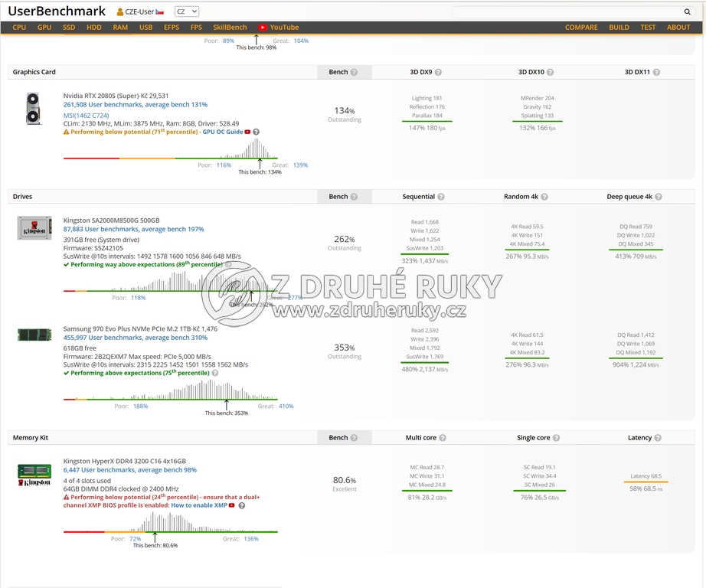Open the CZ country dropdown
Image resolution: width=706 pixels, height=588 pixels.
[x=186, y=11]
